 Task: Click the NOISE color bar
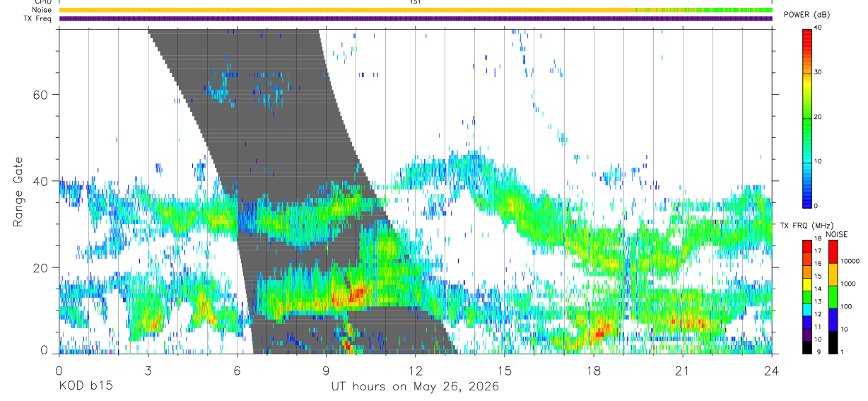coord(833,296)
